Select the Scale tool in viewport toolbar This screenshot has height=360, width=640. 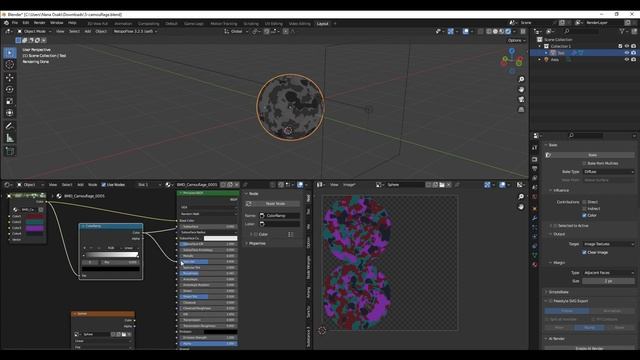point(10,101)
